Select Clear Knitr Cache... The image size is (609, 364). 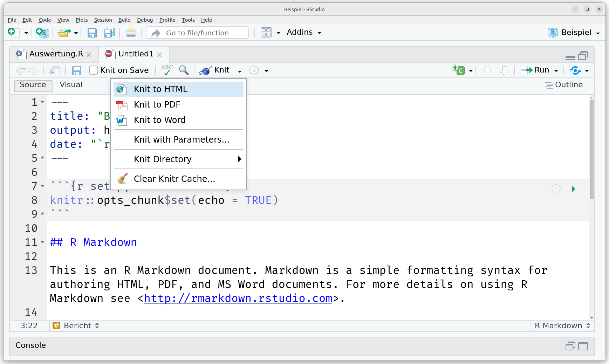(178, 179)
